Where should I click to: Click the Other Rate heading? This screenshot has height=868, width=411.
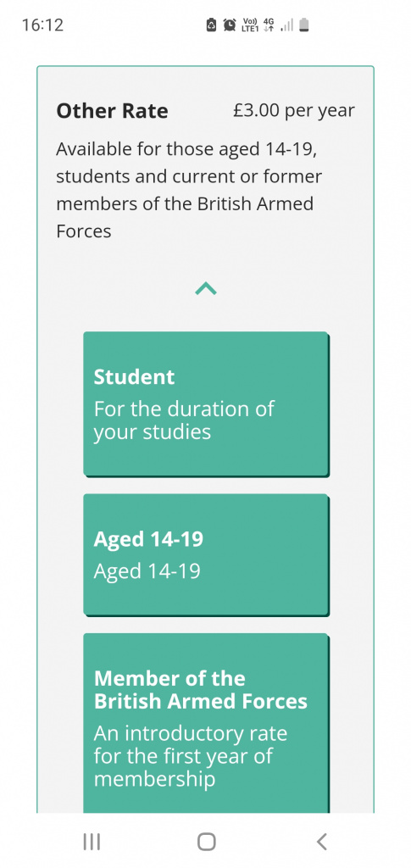(x=113, y=111)
